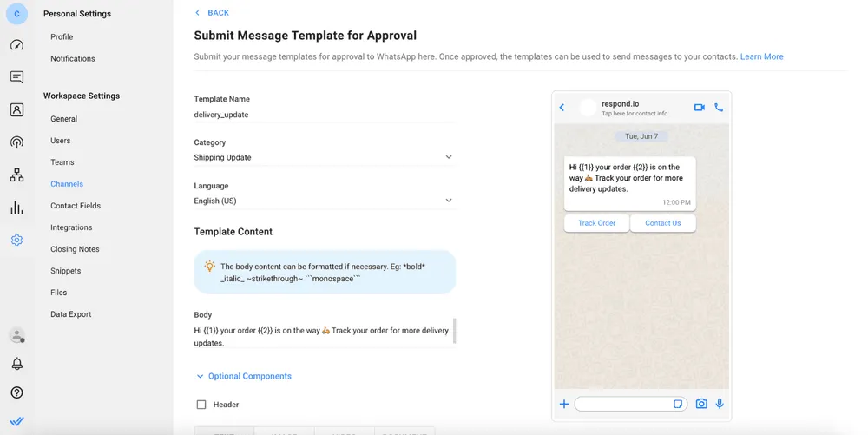Click the Body field scrollbar
This screenshot has width=868, height=435.
(455, 331)
